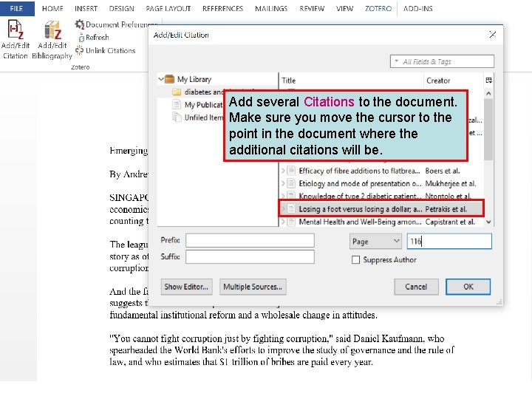This screenshot has width=532, height=399.
Task: Select the Efficacy of fibre additions row
Action: 381,171
